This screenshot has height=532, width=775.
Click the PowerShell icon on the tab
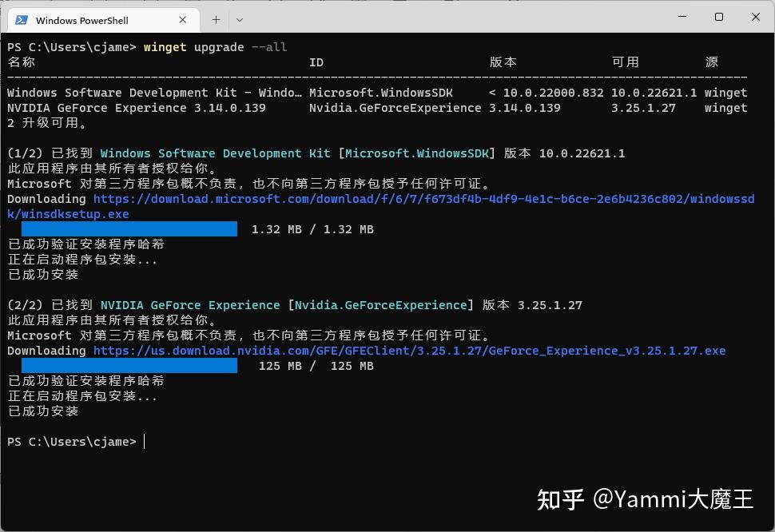(22, 20)
